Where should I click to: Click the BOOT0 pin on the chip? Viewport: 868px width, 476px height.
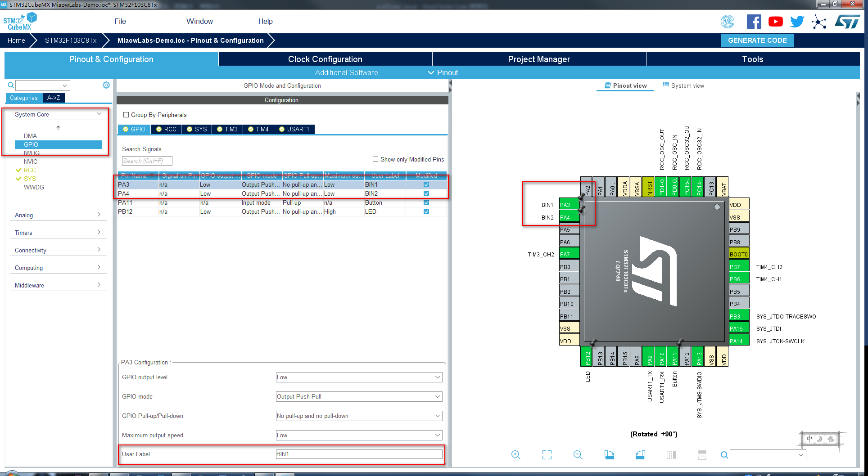(x=739, y=254)
